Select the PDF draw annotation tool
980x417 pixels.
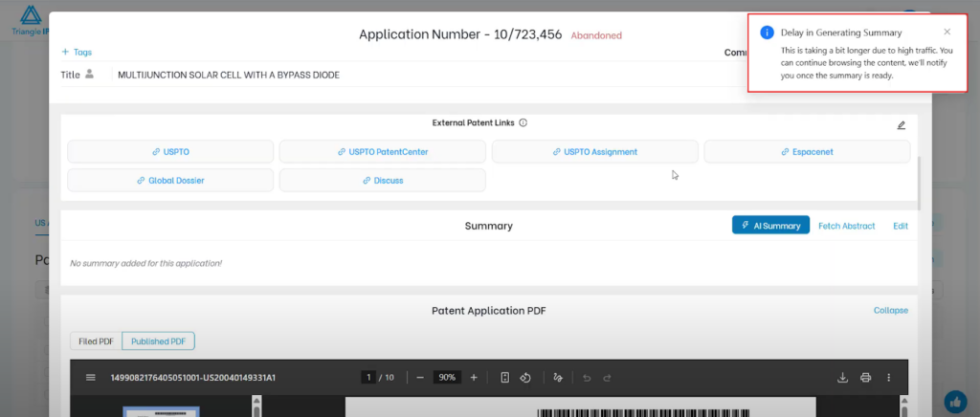click(558, 378)
